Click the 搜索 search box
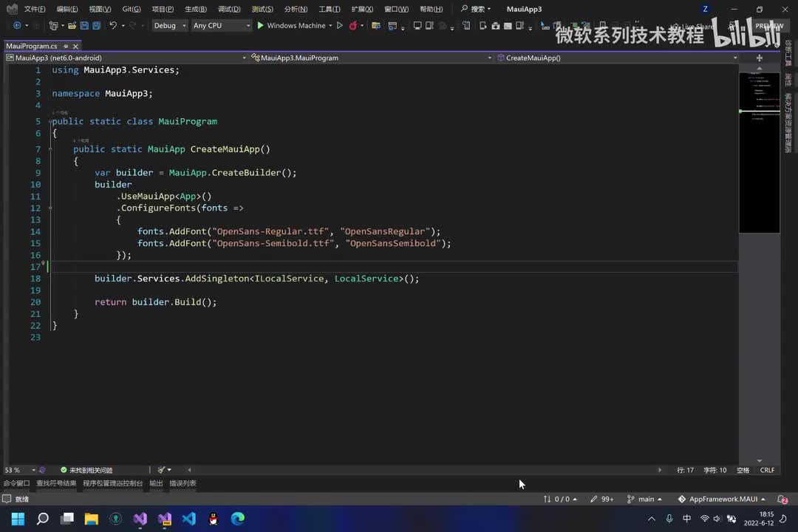Viewport: 798px width, 532px height. click(476, 9)
